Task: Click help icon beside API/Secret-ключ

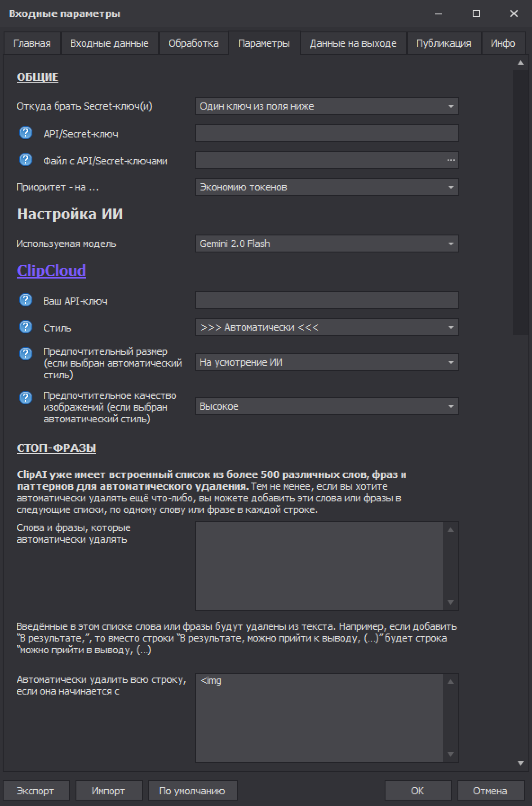Action: (26, 133)
